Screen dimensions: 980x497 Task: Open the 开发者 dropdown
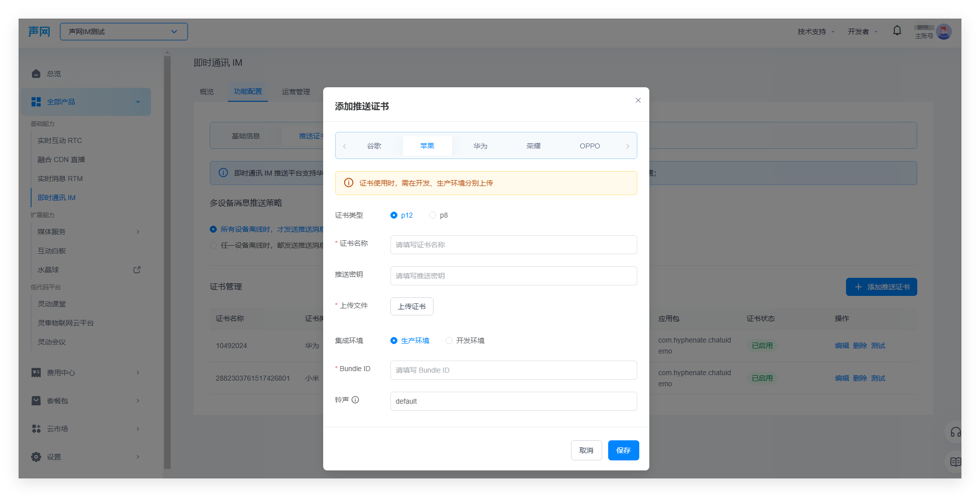pos(863,32)
